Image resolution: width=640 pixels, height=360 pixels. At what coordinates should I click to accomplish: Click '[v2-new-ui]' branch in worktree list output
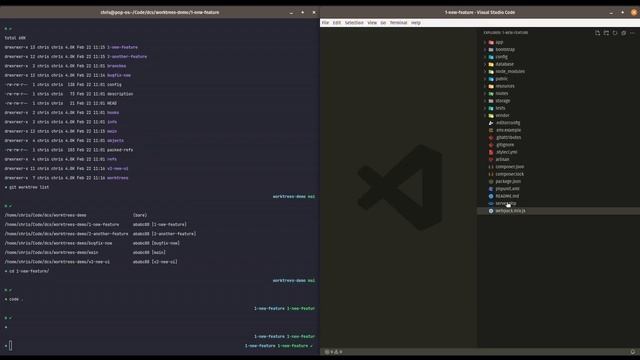[164, 262]
